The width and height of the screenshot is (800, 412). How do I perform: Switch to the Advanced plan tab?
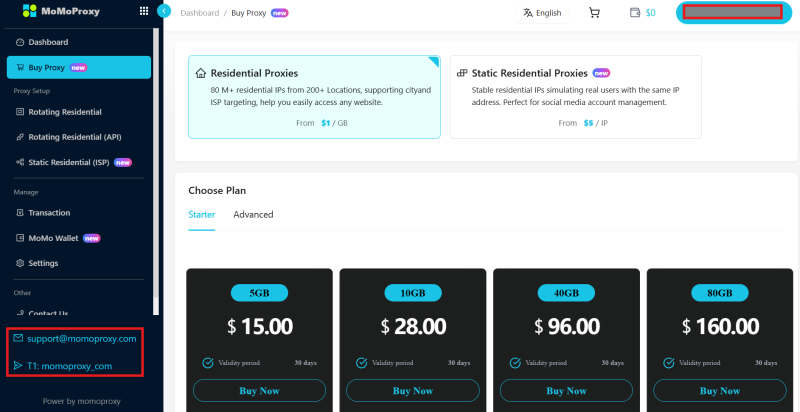click(253, 215)
